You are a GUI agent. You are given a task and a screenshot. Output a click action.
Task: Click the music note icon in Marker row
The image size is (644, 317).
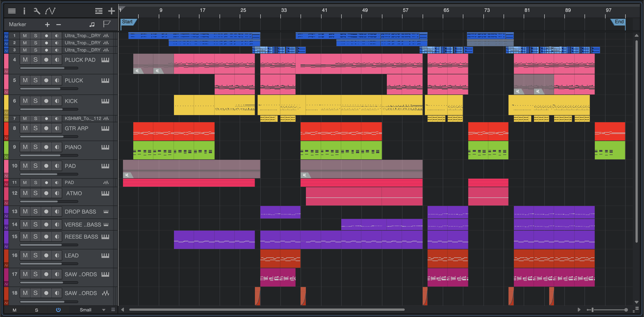tap(92, 25)
